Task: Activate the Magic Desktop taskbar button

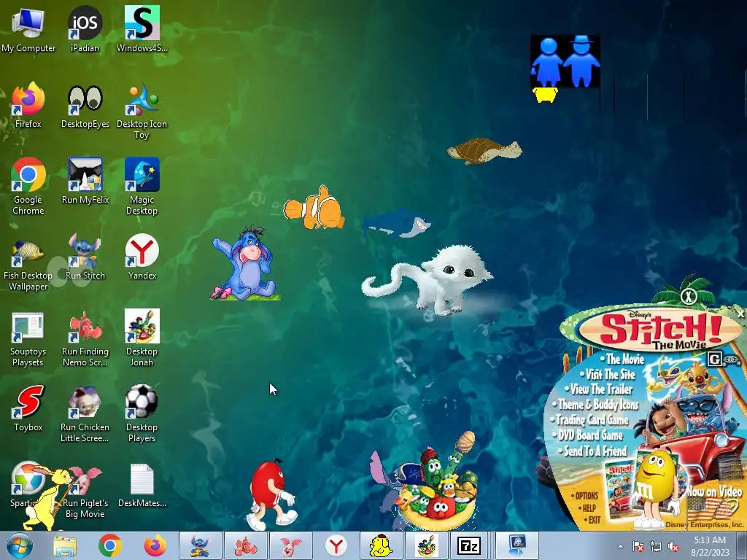Action: (x=517, y=545)
